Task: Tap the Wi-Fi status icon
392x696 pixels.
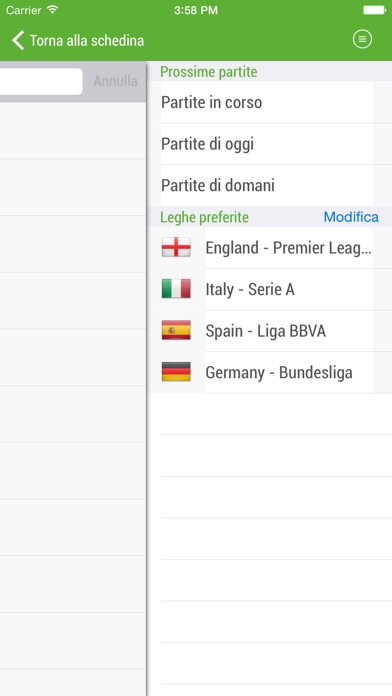Action: (52, 10)
